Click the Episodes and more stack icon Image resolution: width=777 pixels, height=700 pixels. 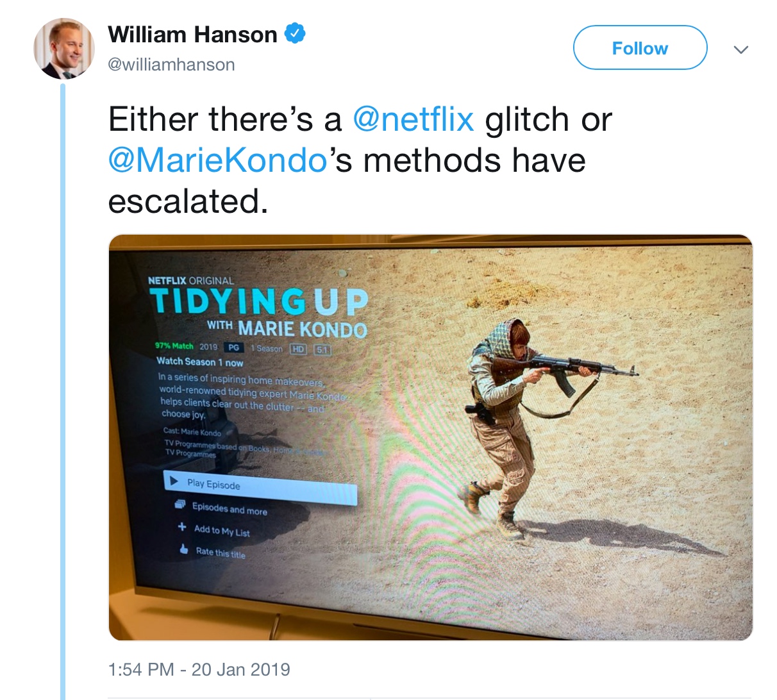click(180, 504)
